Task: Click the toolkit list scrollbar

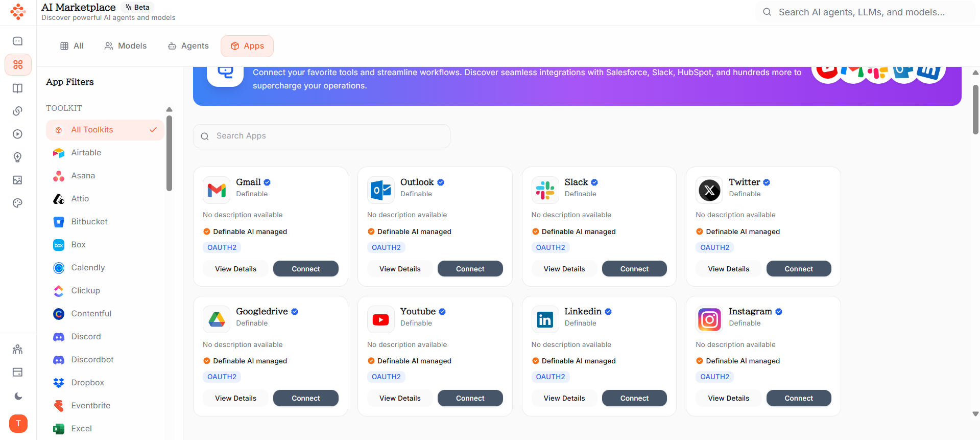Action: pyautogui.click(x=169, y=153)
